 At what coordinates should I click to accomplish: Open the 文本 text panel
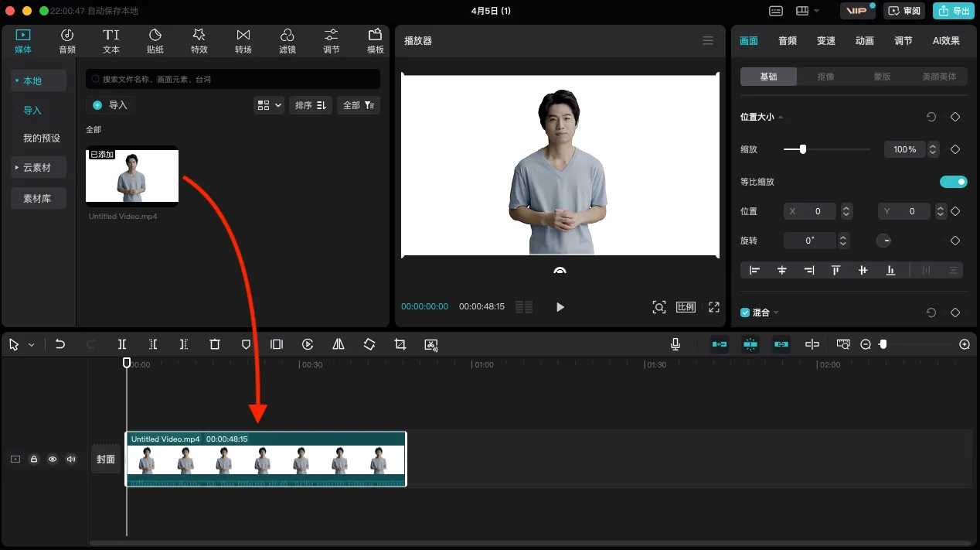point(111,41)
